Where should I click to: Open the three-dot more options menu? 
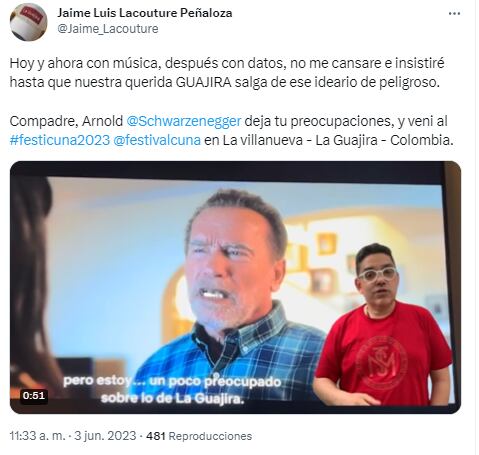[454, 14]
